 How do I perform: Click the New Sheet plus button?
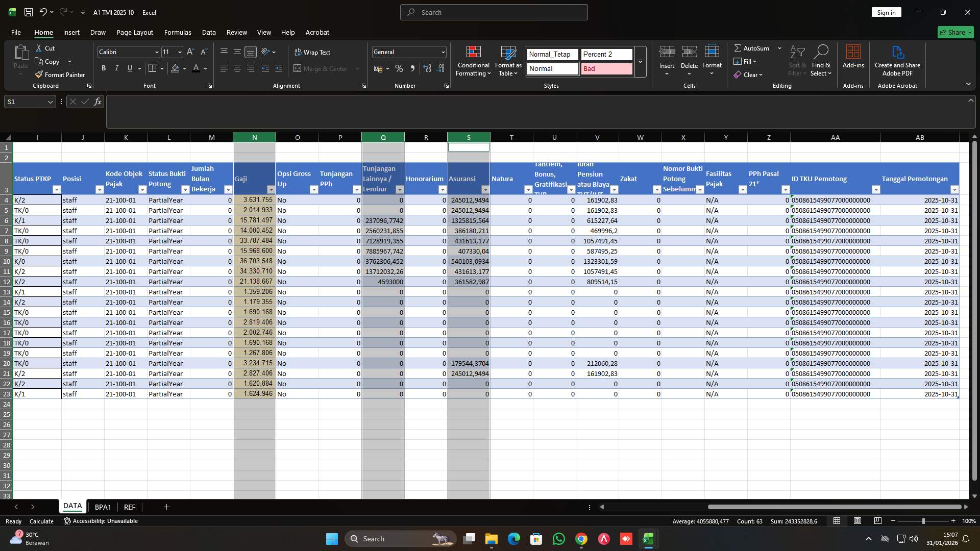click(x=166, y=507)
